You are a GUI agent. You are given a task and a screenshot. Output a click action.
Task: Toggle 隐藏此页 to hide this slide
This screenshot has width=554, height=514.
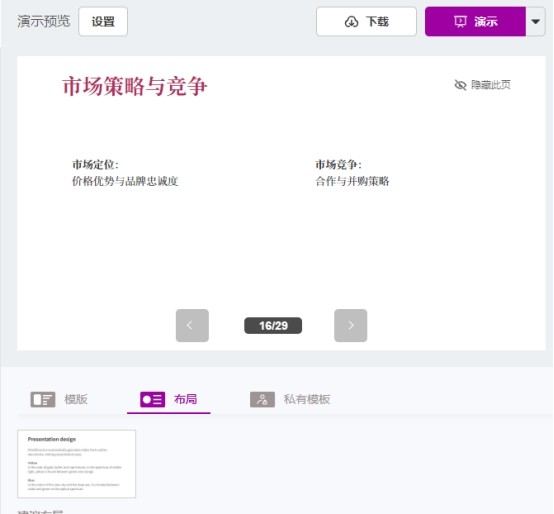(482, 85)
